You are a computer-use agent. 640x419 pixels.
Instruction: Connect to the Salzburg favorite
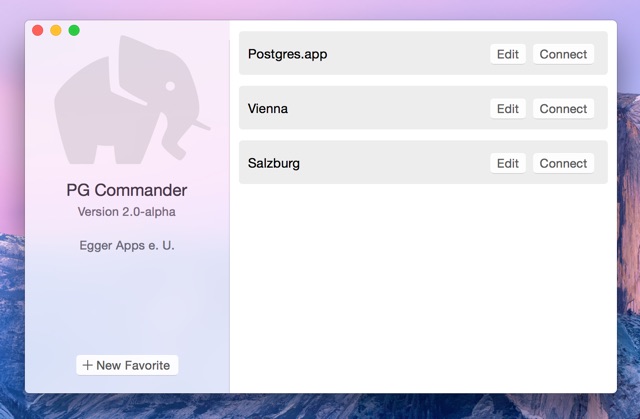coord(563,164)
